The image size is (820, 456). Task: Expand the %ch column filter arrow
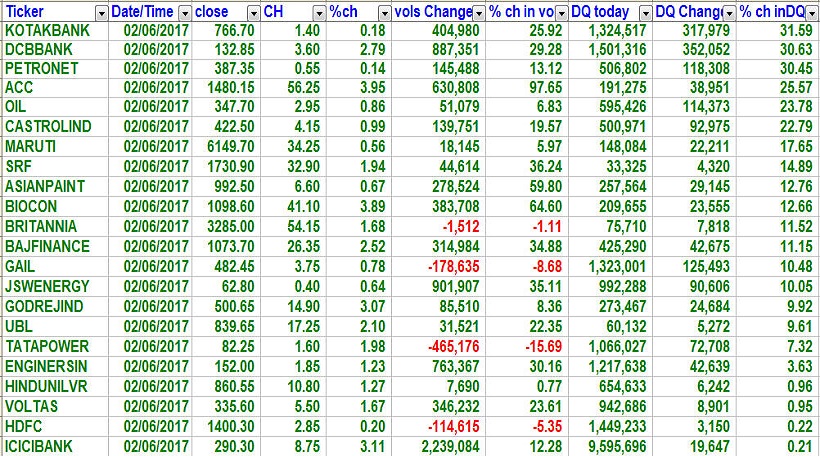[x=386, y=13]
